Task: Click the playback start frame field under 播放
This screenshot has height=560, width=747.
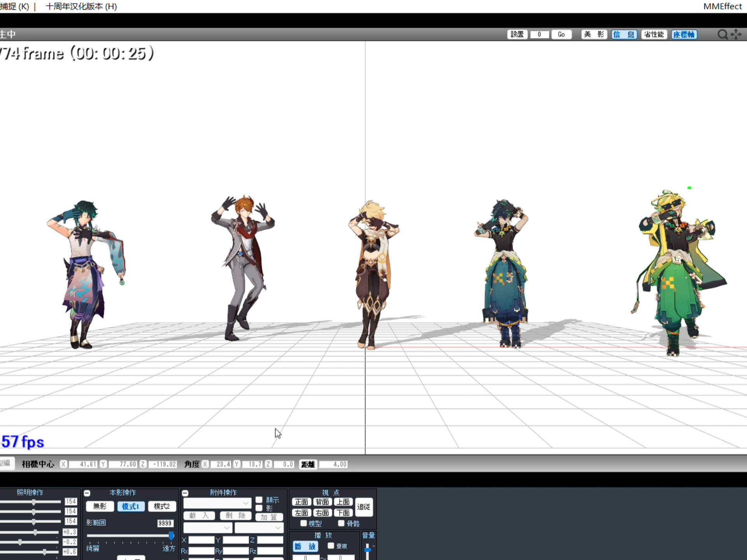Action: point(306,557)
